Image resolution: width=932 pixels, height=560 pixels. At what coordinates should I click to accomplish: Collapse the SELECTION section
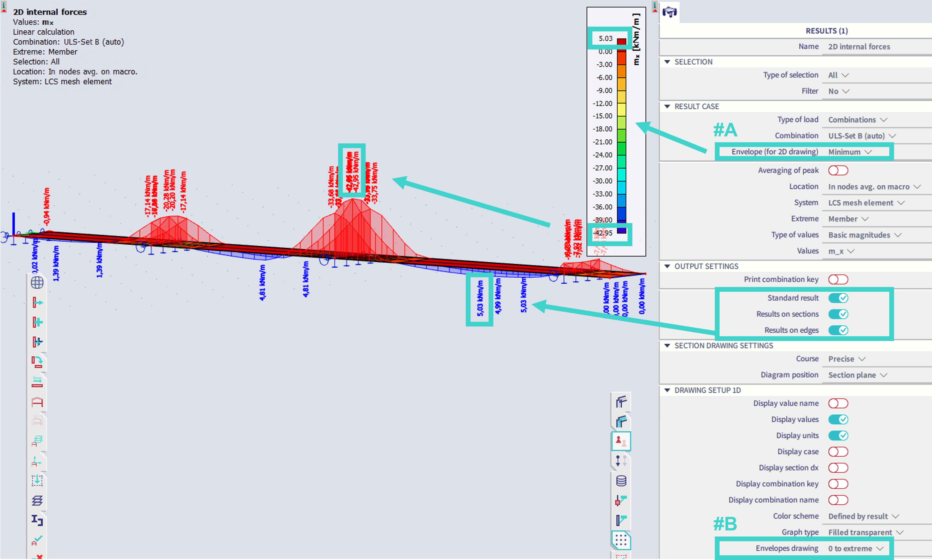pyautogui.click(x=667, y=62)
